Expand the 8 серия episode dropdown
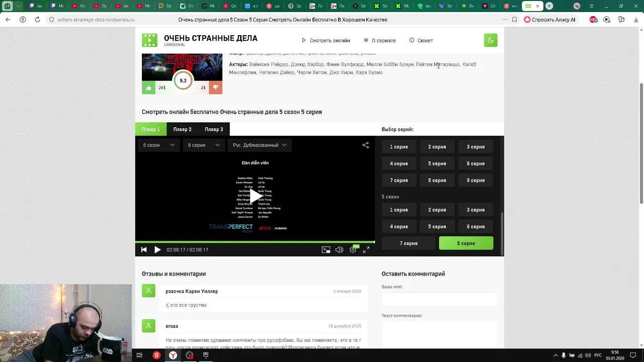Image resolution: width=644 pixels, height=362 pixels. 204,145
